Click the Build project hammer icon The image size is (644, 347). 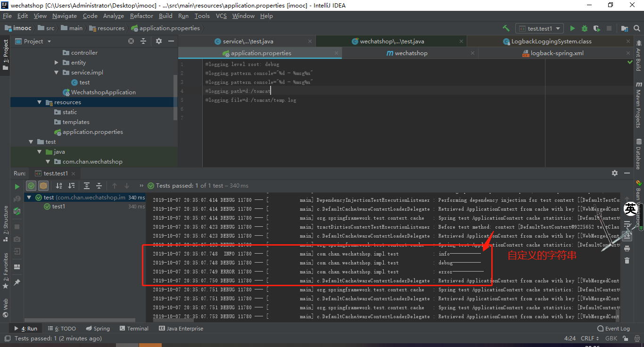506,28
